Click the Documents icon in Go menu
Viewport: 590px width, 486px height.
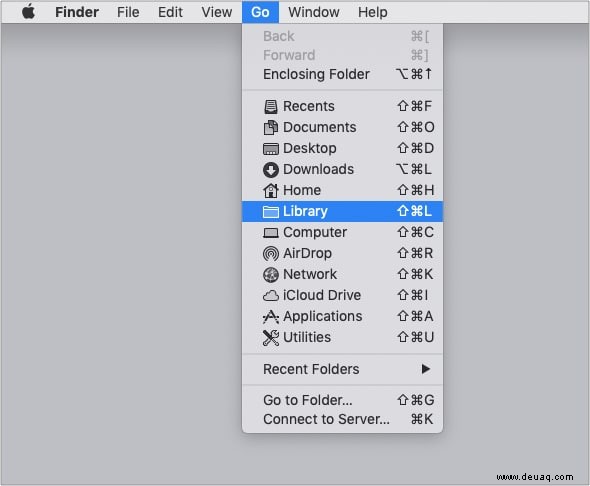271,128
